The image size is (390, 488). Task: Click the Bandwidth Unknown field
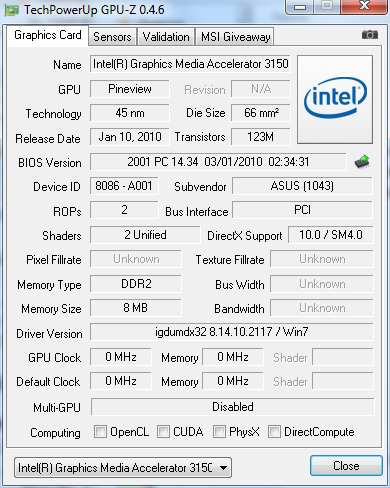(x=322, y=308)
